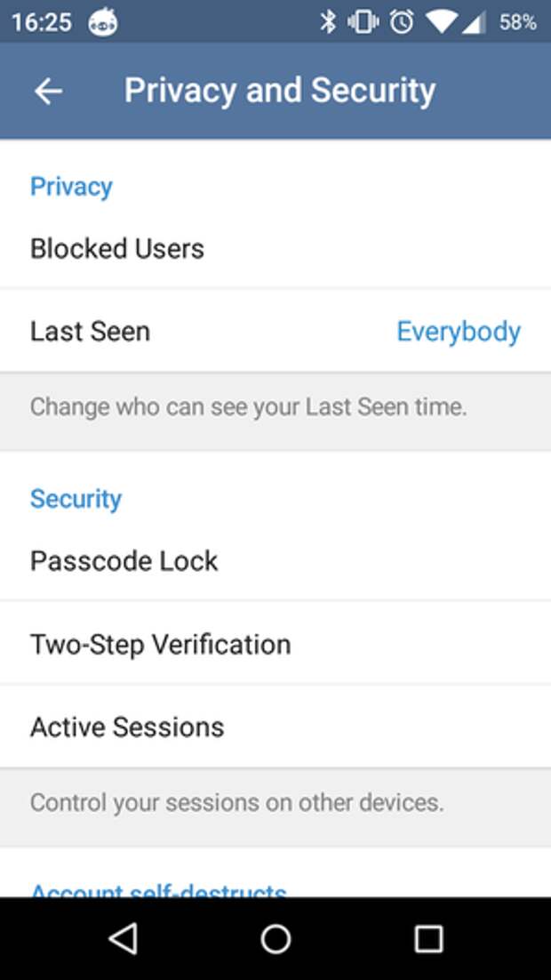Tap the Bluetooth status bar icon
Screen dimensions: 551x980
328,22
